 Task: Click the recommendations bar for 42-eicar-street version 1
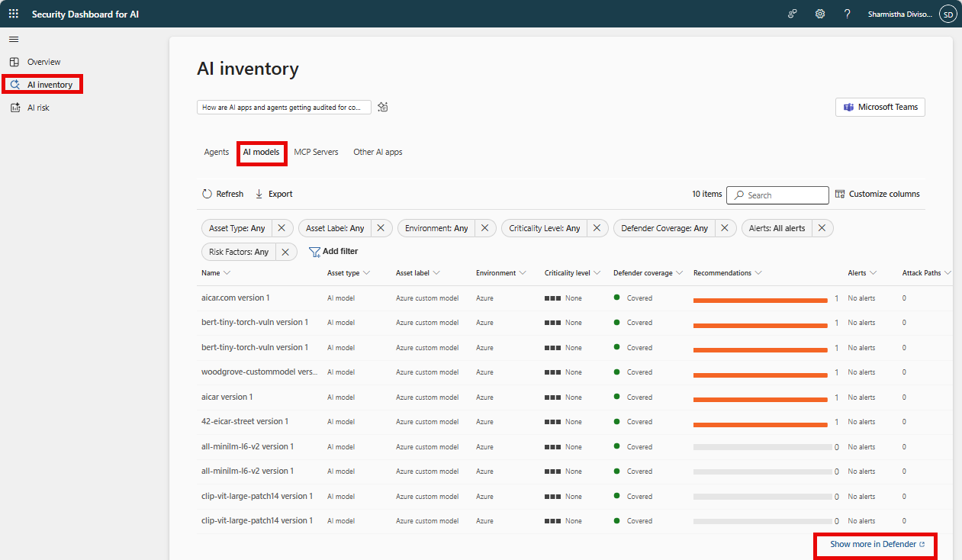[x=761, y=424]
